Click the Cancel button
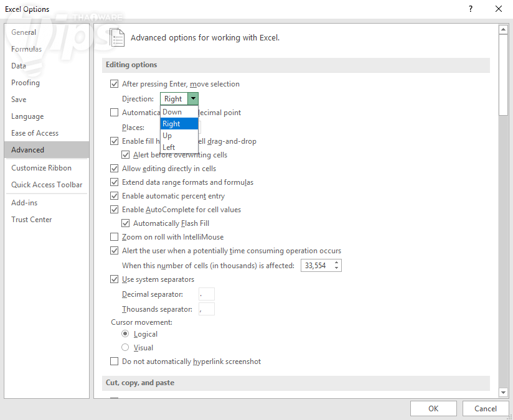The width and height of the screenshot is (513, 420). point(486,409)
